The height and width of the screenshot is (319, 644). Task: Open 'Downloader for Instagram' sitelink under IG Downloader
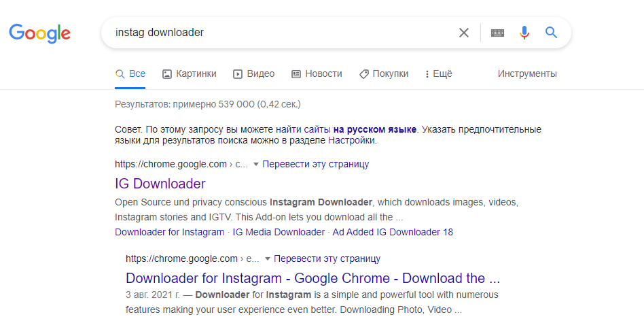click(x=170, y=232)
